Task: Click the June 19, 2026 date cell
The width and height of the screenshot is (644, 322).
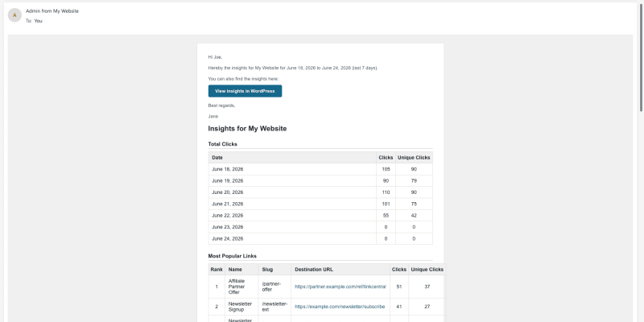Action: click(x=292, y=180)
